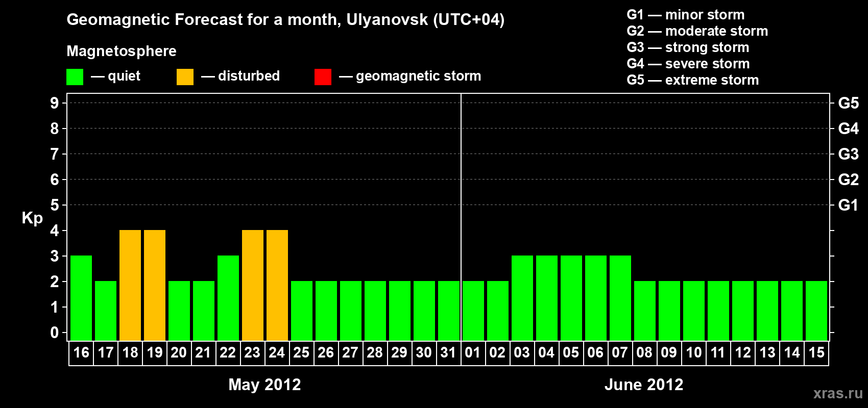Screen dimensions: 868x408
Task: Click the May 2012 month label
Action: pos(264,385)
